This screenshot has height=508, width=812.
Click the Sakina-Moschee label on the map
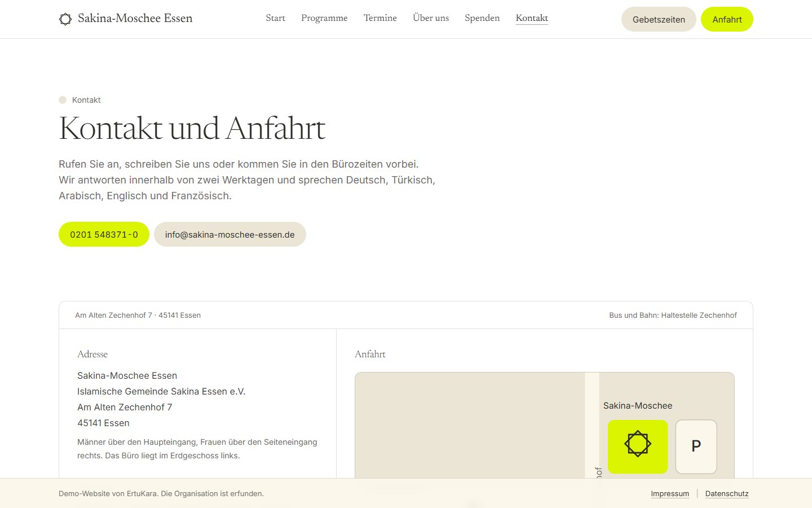(x=638, y=405)
